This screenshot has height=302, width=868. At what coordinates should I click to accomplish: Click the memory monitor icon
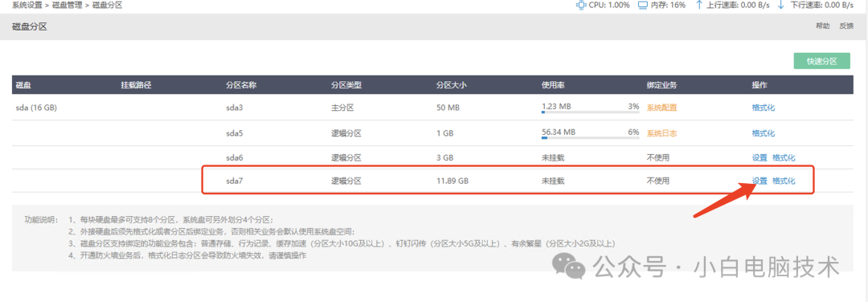[x=643, y=5]
